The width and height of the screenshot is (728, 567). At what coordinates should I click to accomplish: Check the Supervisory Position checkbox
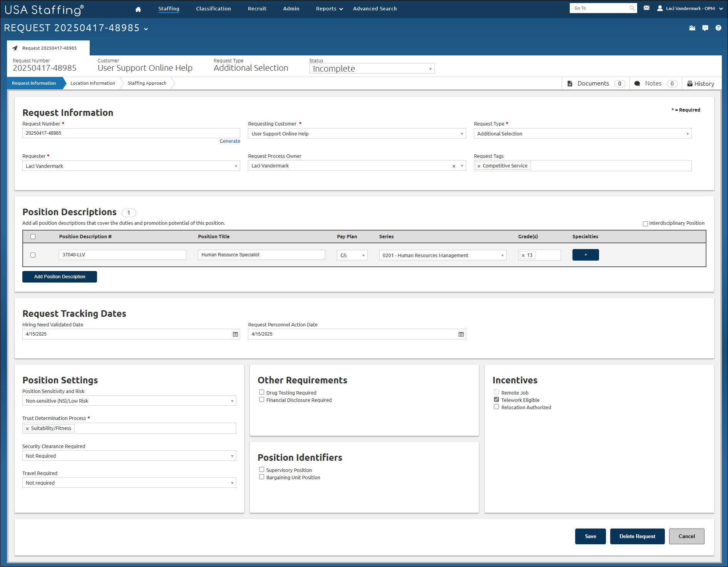coord(262,469)
